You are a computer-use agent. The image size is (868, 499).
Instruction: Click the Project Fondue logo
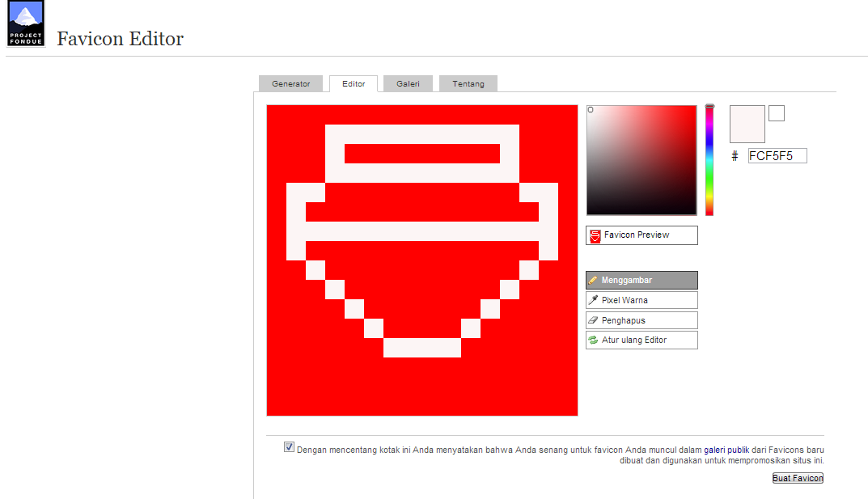tap(26, 23)
